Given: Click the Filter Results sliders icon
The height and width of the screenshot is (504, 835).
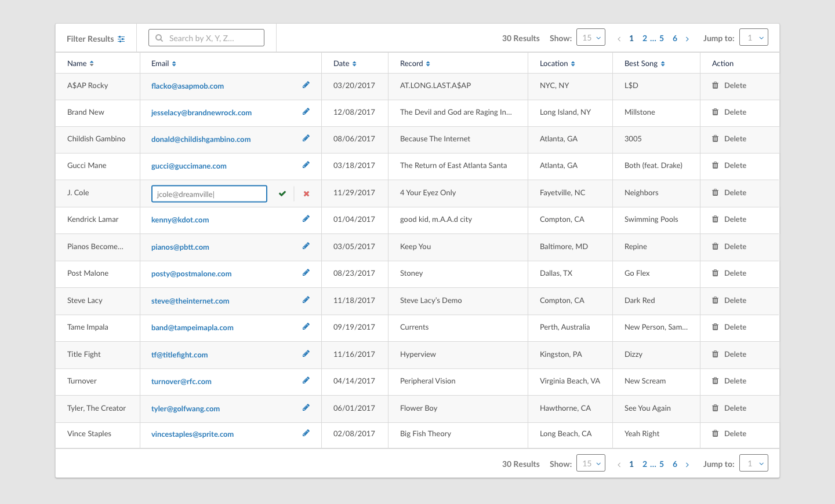Looking at the screenshot, I should click(121, 39).
